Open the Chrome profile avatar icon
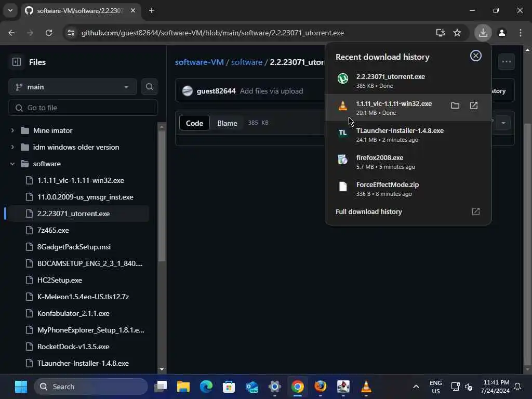532x399 pixels. (502, 33)
